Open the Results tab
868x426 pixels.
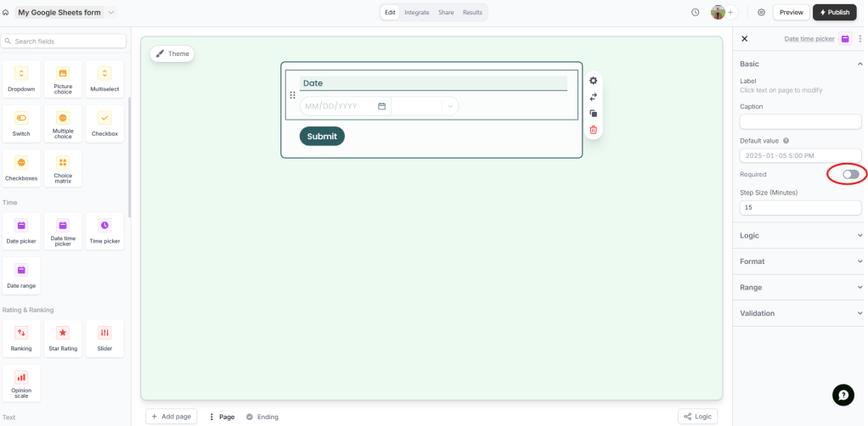pyautogui.click(x=472, y=13)
